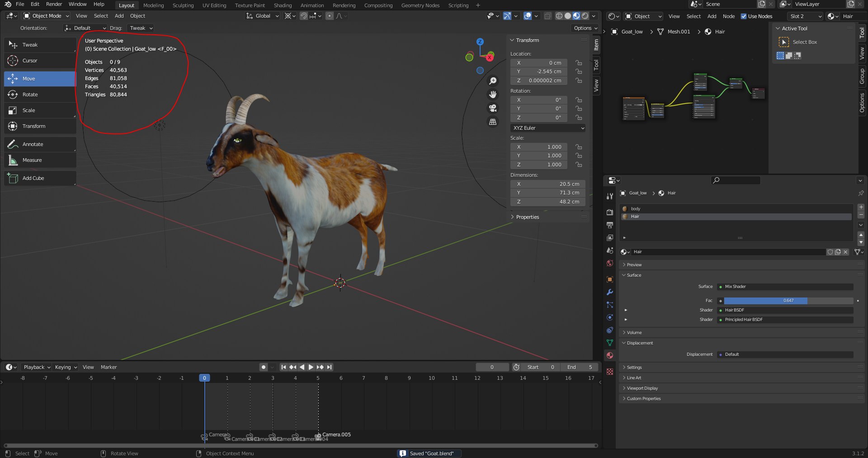Open the Slot 2 material slot dropdown

point(805,16)
